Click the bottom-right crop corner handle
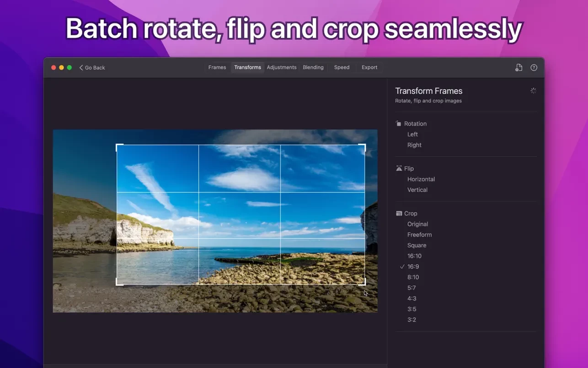 pyautogui.click(x=363, y=283)
